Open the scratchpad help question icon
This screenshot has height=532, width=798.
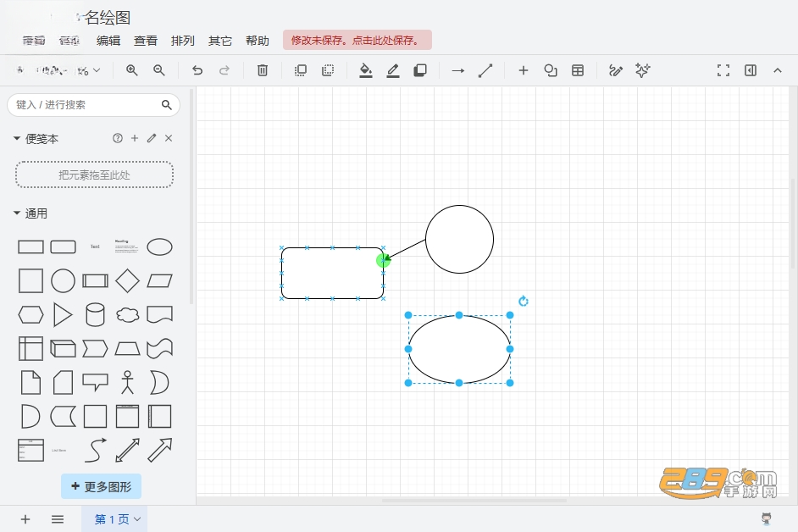[x=118, y=138]
